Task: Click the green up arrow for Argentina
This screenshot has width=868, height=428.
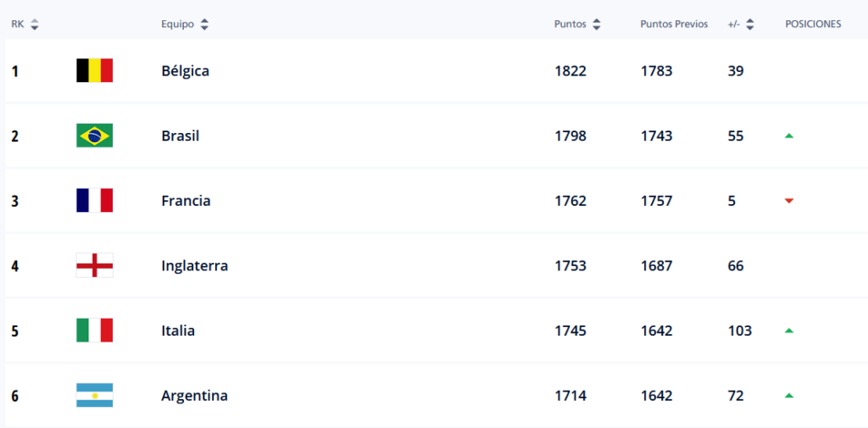Action: point(789,395)
